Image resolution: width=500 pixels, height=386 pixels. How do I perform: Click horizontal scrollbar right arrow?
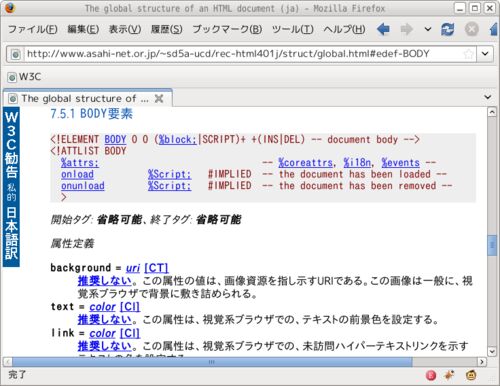point(482,362)
